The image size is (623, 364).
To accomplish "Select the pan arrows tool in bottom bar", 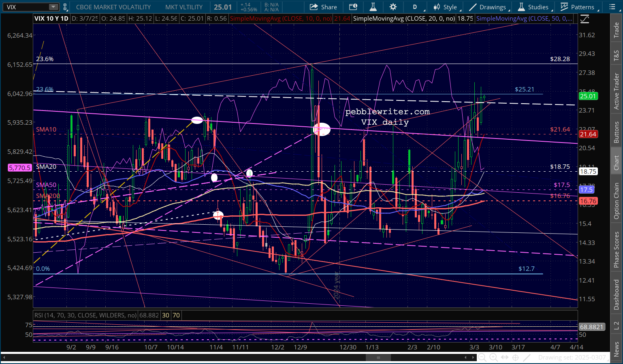I will pos(505,358).
